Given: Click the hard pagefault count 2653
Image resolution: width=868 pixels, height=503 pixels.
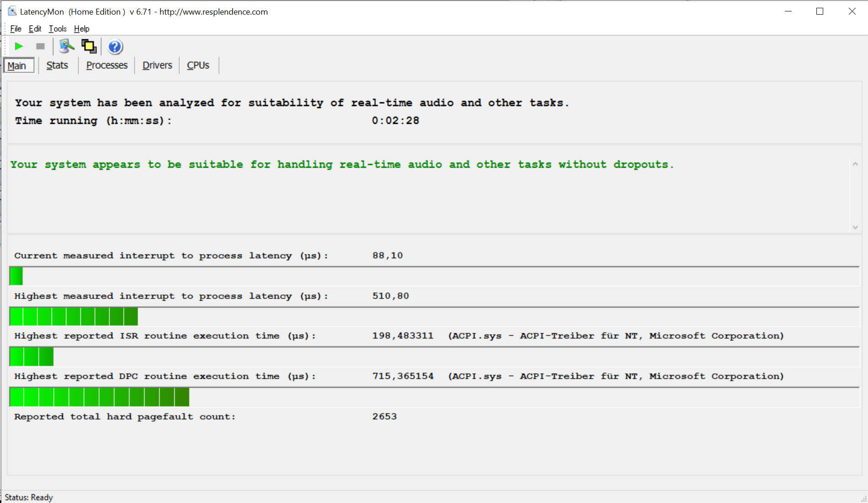Looking at the screenshot, I should [x=384, y=416].
